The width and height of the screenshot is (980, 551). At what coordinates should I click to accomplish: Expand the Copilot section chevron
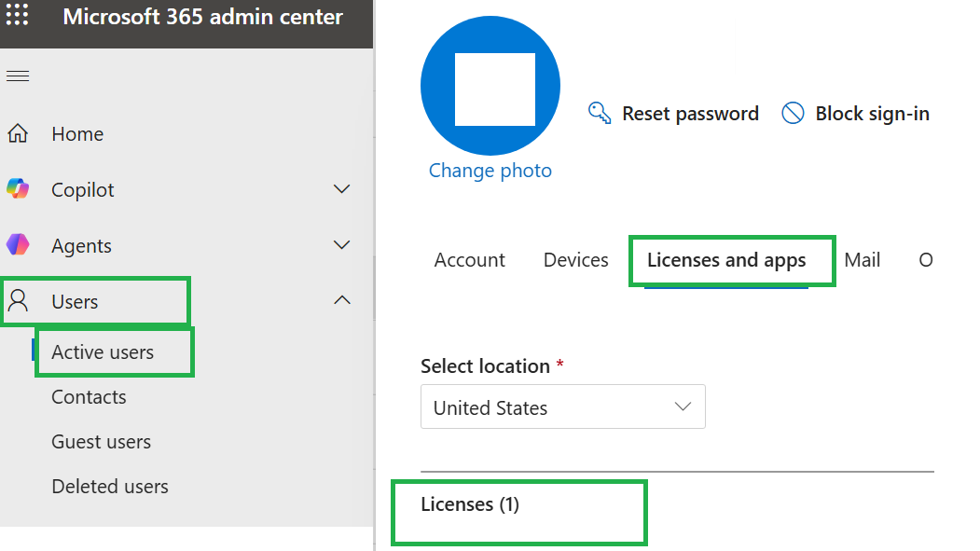tap(342, 188)
